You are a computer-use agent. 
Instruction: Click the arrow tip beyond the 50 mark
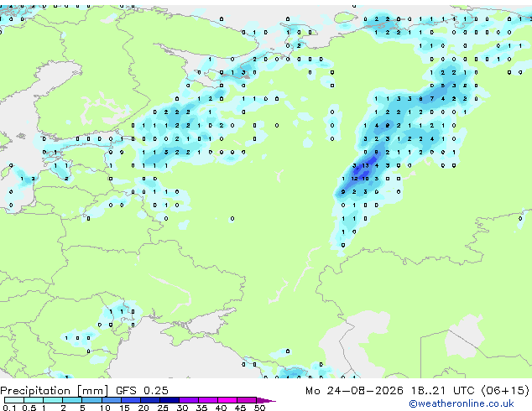pyautogui.click(x=266, y=400)
